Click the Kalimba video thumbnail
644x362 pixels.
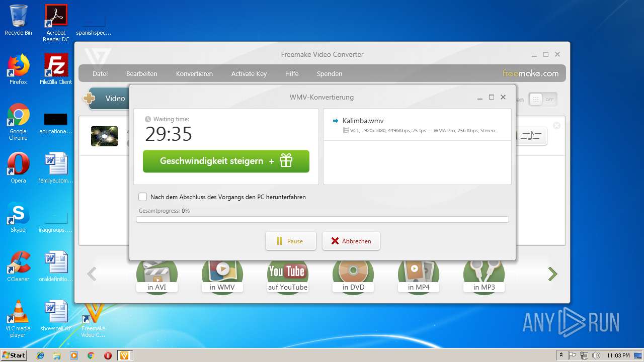click(104, 136)
